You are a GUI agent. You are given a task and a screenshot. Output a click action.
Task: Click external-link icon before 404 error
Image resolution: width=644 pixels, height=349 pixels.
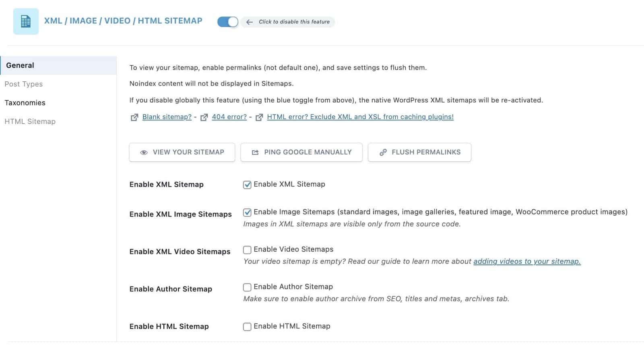pyautogui.click(x=204, y=117)
